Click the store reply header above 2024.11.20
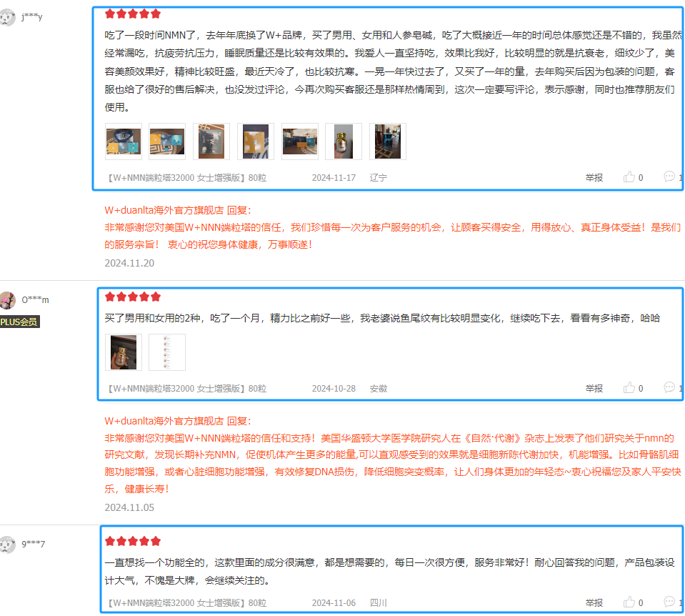The height and width of the screenshot is (616, 685). tap(178, 210)
